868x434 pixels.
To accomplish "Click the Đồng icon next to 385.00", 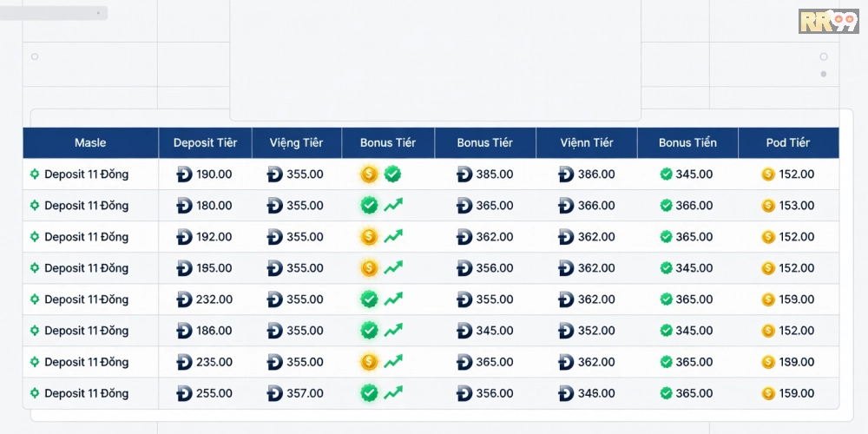I will pyautogui.click(x=464, y=174).
